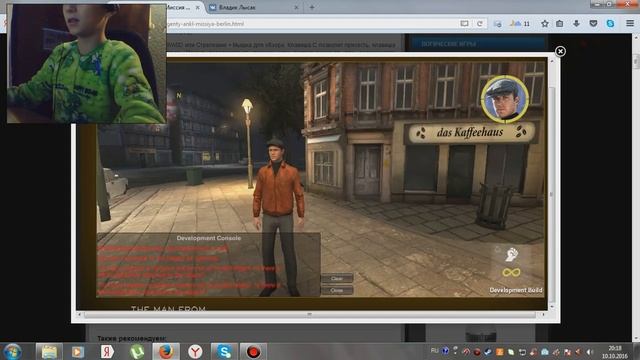The width and height of the screenshot is (640, 360).
Task: Click the character portrait in the game
Action: tap(504, 99)
